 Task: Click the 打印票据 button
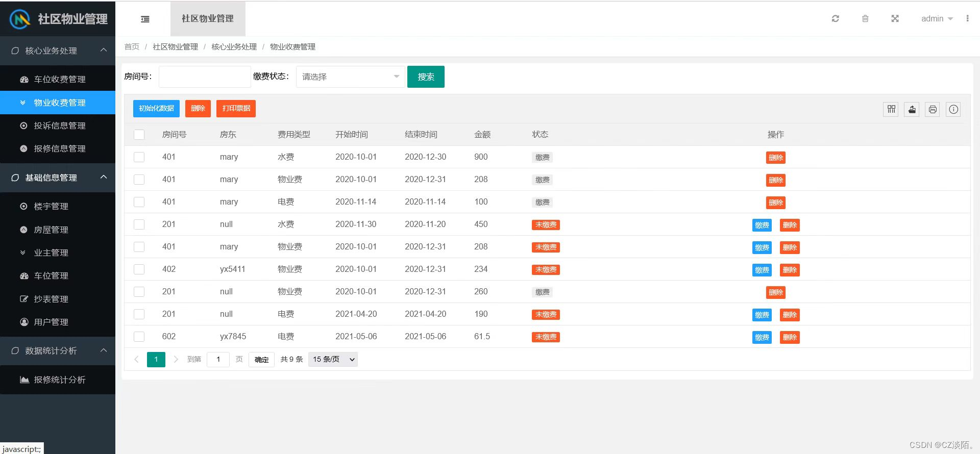point(236,109)
